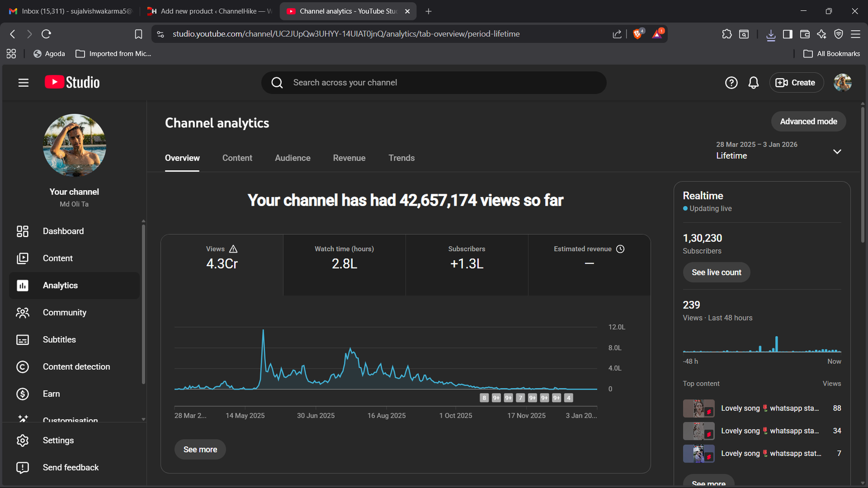868x488 pixels.
Task: Open the browser main menu
Action: click(856, 34)
